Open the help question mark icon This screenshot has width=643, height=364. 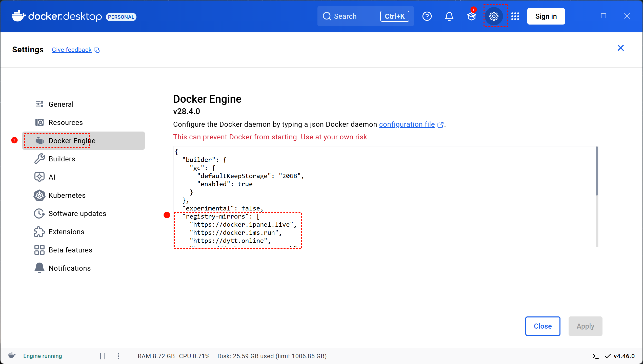click(x=427, y=16)
